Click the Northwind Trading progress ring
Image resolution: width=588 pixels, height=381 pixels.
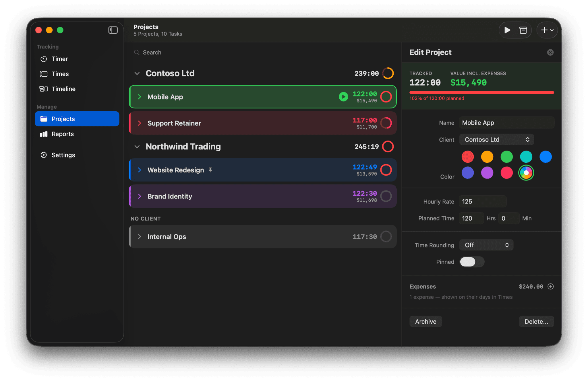click(x=388, y=147)
